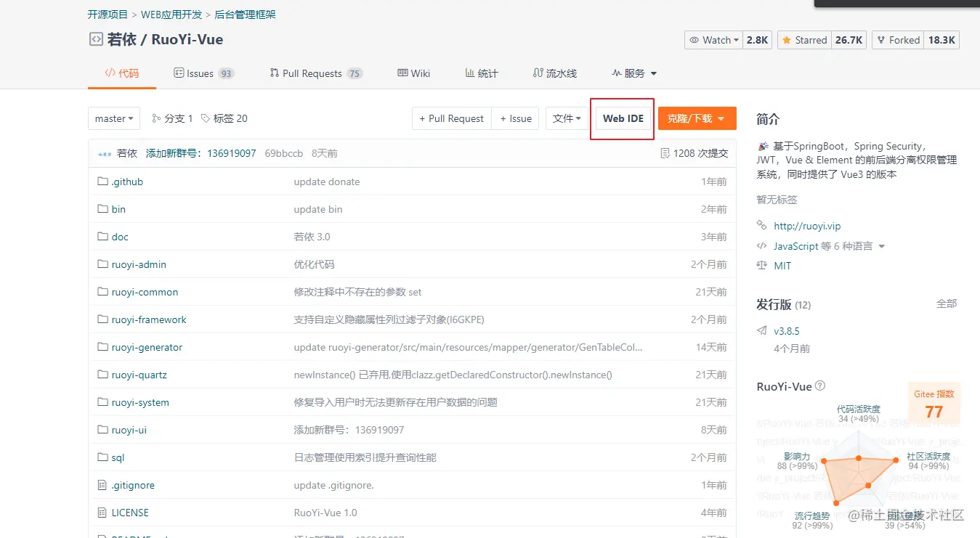Open the ruoyi-generator folder name
The width and height of the screenshot is (980, 538).
tap(147, 347)
